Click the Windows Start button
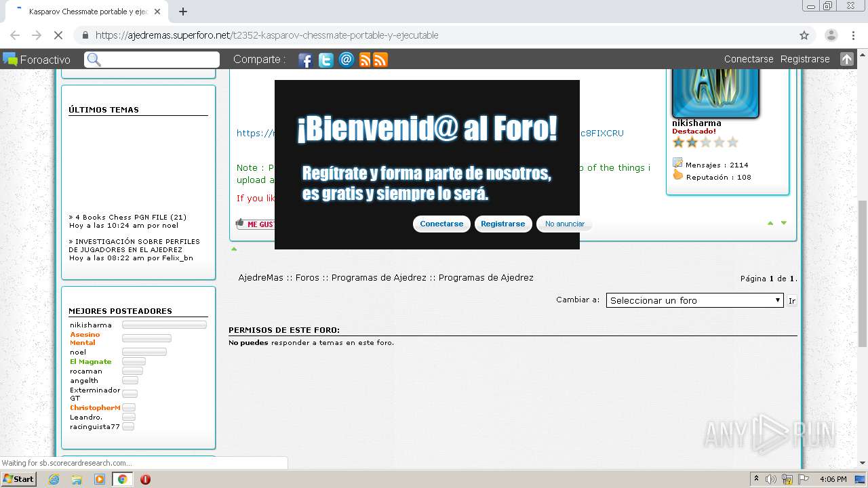 pyautogui.click(x=19, y=479)
